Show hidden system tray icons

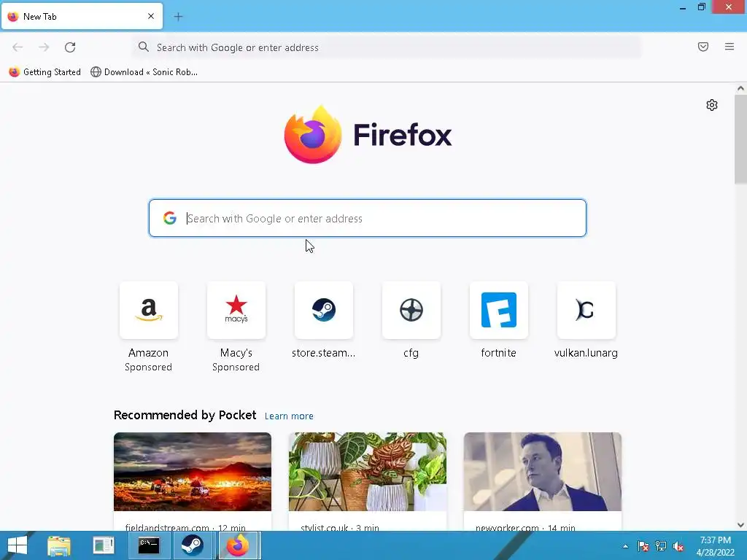(625, 546)
